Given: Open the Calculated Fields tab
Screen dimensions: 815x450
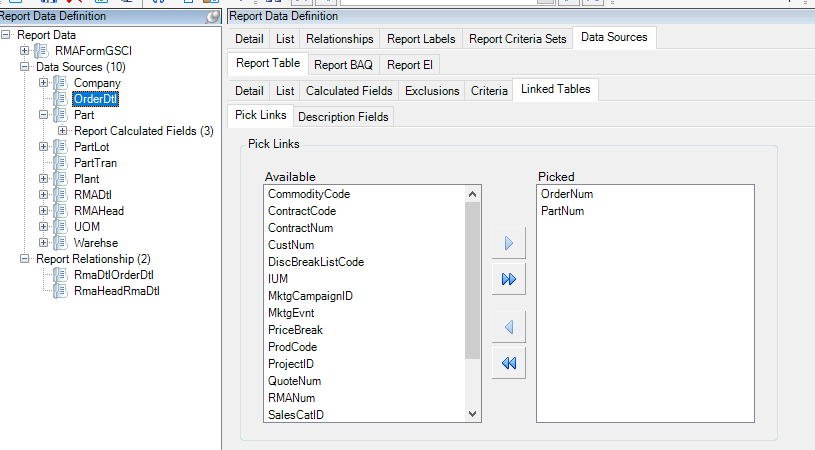Looking at the screenshot, I should pos(348,91).
